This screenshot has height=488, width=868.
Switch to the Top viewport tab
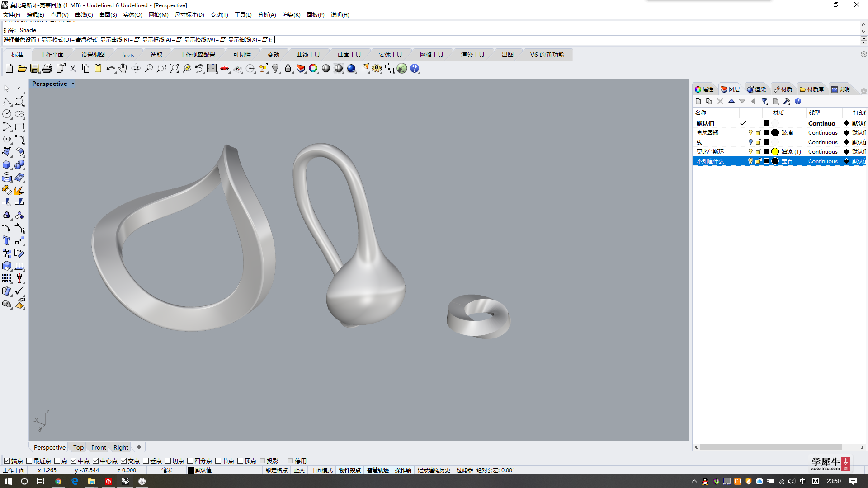coord(78,447)
